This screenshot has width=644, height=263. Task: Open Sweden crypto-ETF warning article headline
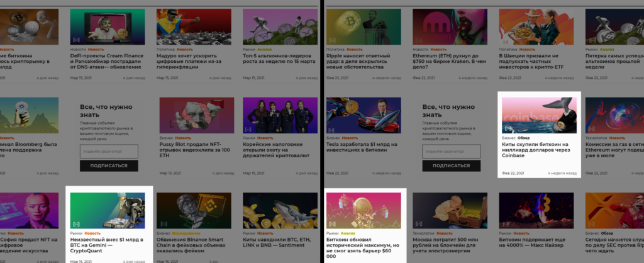click(x=531, y=61)
